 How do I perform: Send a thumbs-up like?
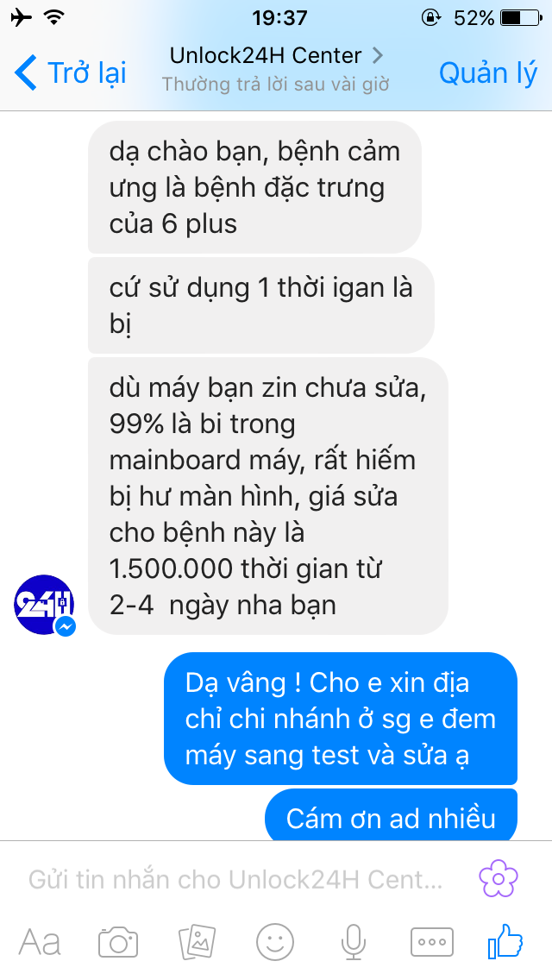tap(505, 940)
